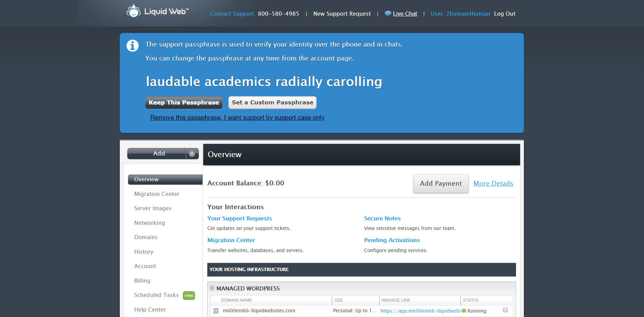This screenshot has height=317, width=644.
Task: Click the new badge next to Scheduled Tasks
Action: (189, 296)
